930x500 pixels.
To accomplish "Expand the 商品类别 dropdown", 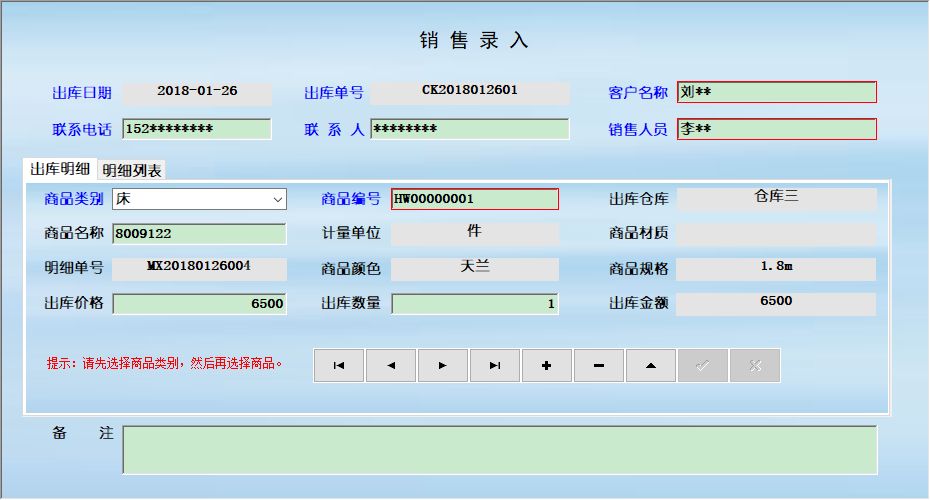I will 277,199.
